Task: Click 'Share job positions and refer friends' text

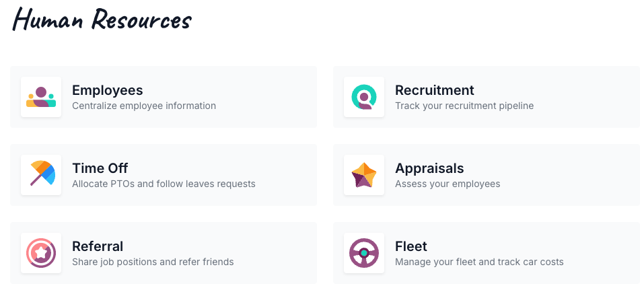Action: pyautogui.click(x=153, y=262)
